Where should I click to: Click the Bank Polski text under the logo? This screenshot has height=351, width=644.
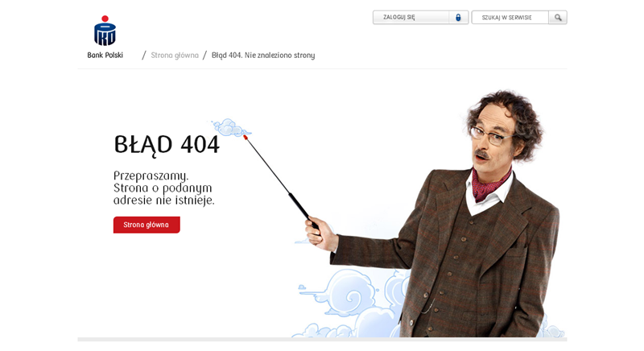click(x=105, y=55)
